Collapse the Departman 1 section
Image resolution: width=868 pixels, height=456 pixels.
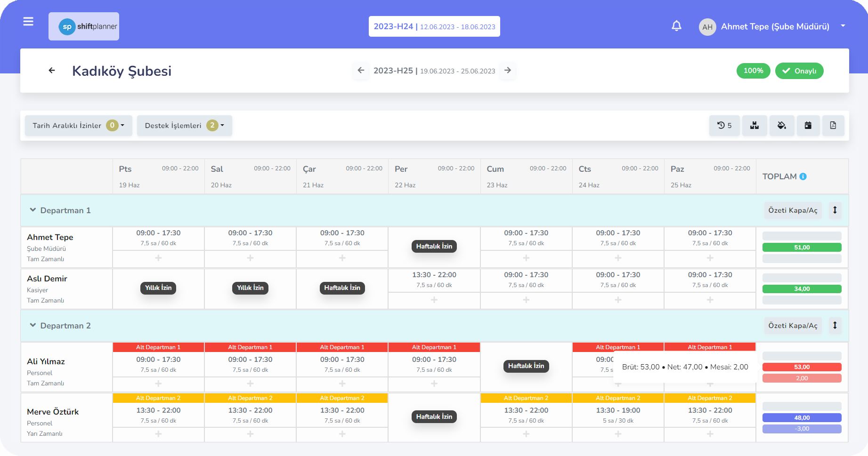click(x=33, y=210)
